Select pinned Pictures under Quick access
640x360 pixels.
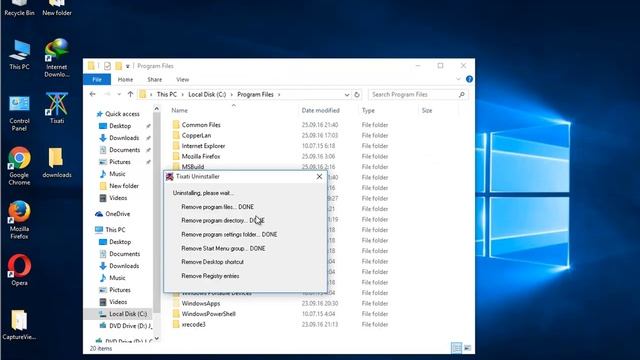[x=120, y=162]
